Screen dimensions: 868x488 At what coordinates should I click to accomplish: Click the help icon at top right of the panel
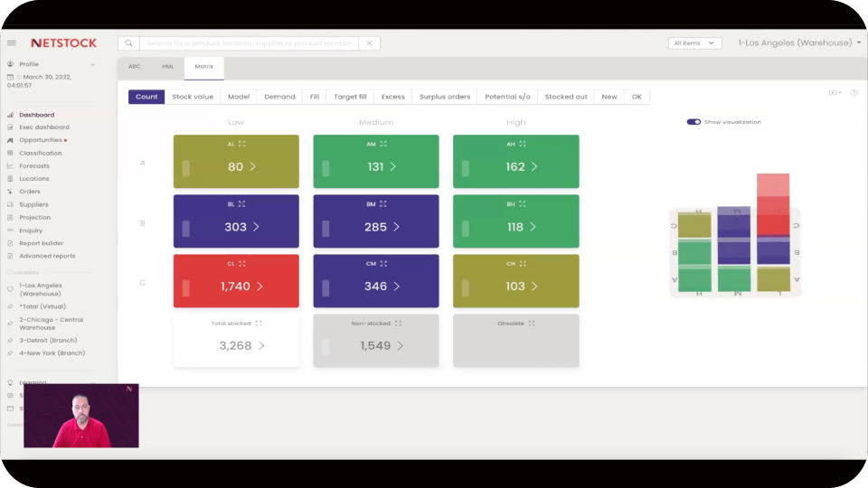[x=854, y=93]
